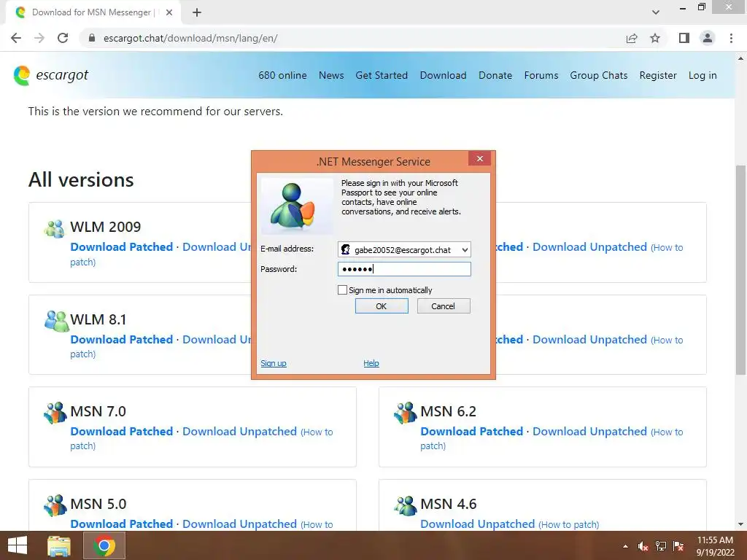Viewport: 747px width, 560px height.
Task: Download Patched WLM 8.1
Action: coord(122,340)
